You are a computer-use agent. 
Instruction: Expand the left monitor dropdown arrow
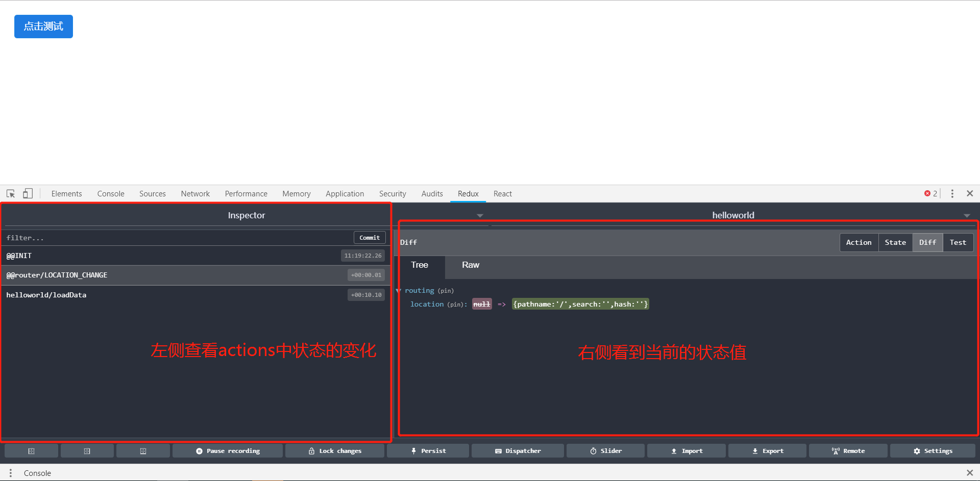tap(480, 216)
